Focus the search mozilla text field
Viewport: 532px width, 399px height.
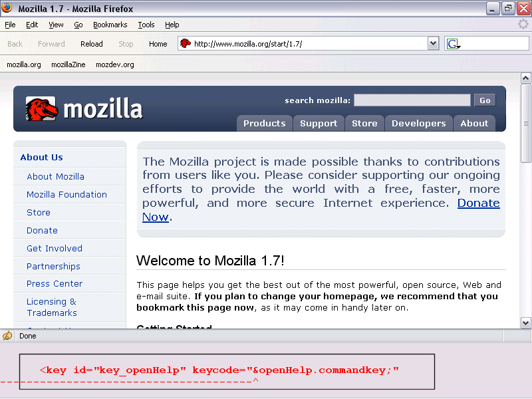[412, 100]
